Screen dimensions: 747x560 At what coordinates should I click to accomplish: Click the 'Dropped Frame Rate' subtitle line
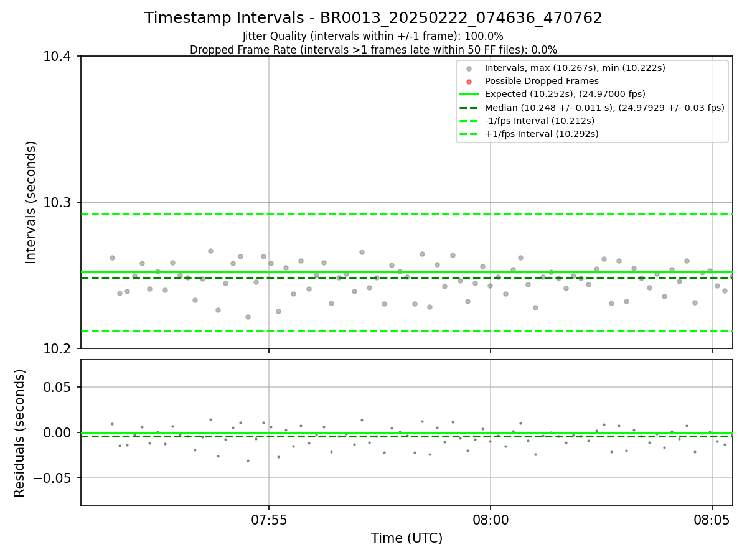[373, 50]
